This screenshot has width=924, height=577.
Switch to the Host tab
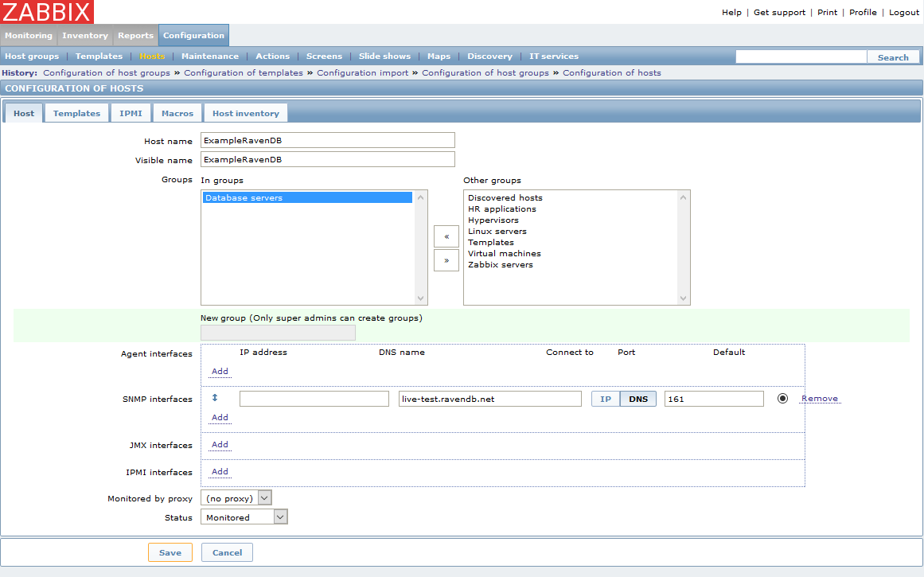coord(24,113)
